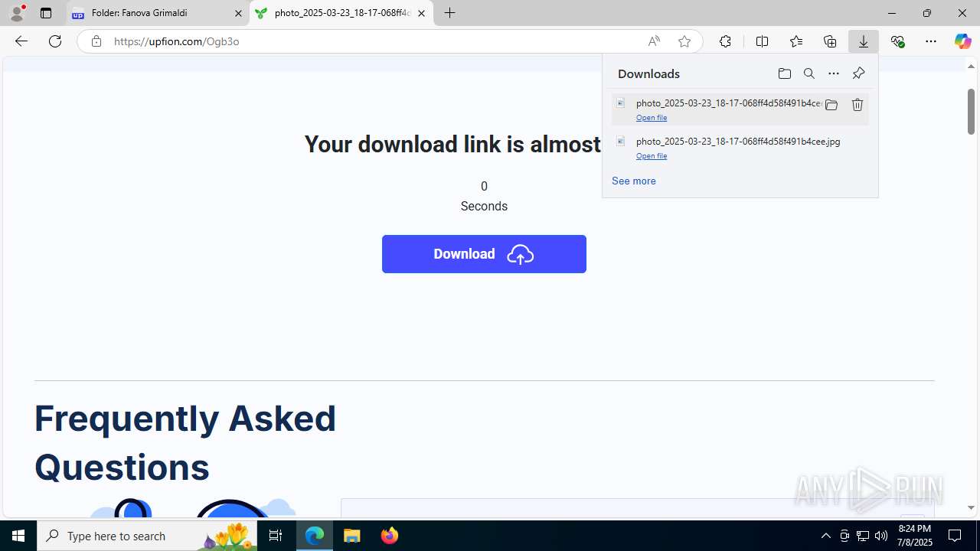Open the notification center icon
Image resolution: width=980 pixels, height=551 pixels.
[x=955, y=536]
